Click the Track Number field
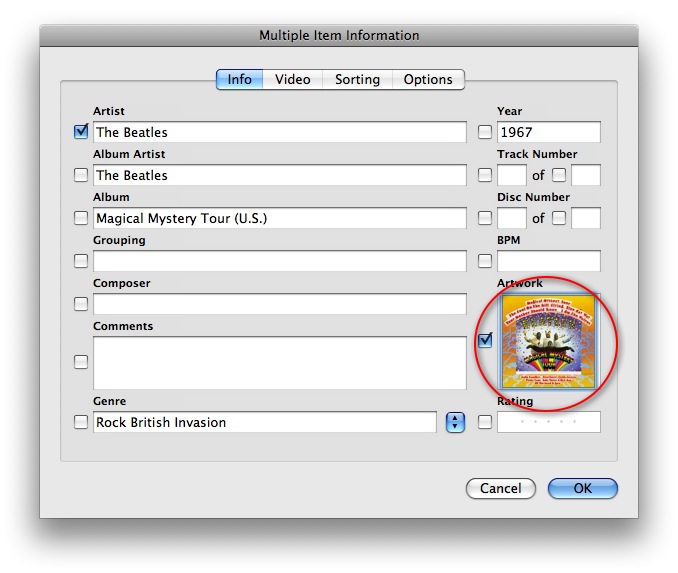The height and width of the screenshot is (573, 678). tap(512, 175)
